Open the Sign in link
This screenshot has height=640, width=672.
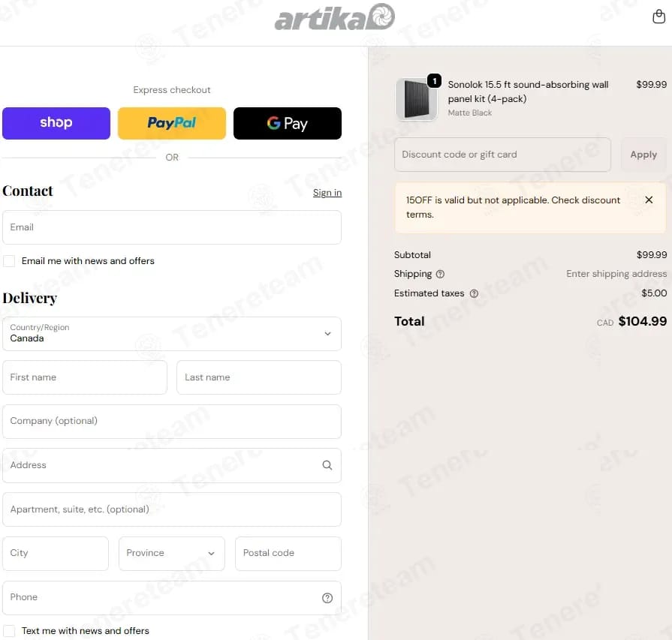(x=327, y=193)
